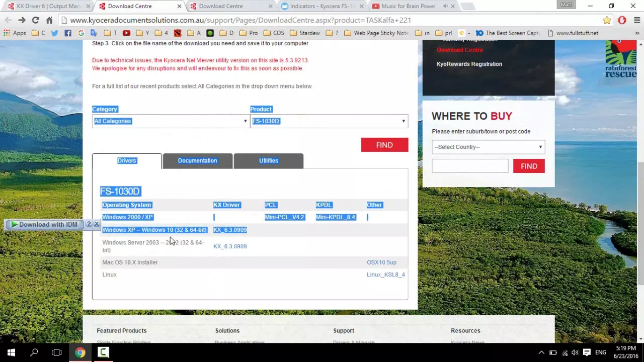The height and width of the screenshot is (362, 644).
Task: Open the COS bookmarks folder
Action: [x=273, y=33]
